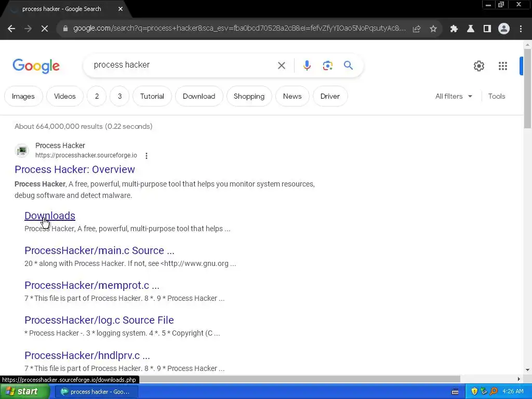Open ProcessHacker/hndlprv.c link
This screenshot has width=532, height=399.
[x=87, y=355]
